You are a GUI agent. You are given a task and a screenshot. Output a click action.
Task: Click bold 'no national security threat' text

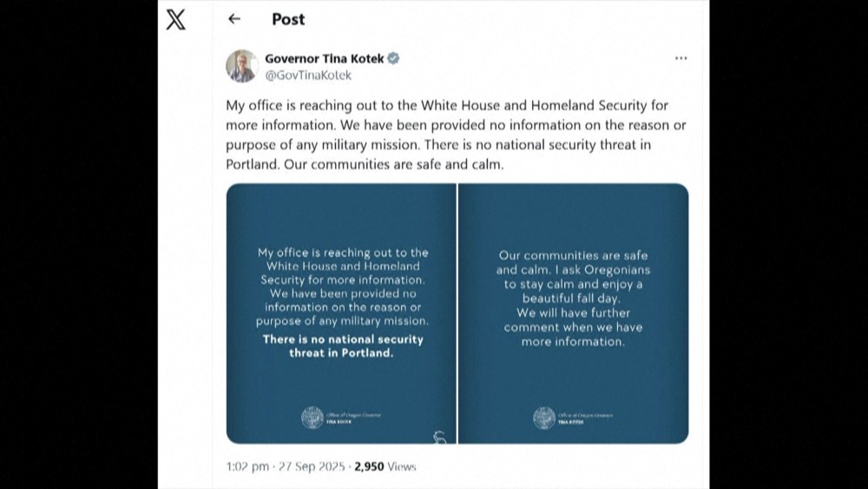(343, 347)
